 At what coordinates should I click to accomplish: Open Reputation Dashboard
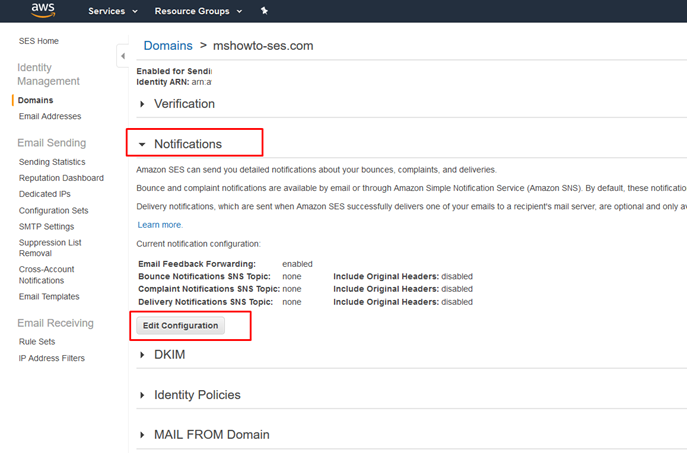point(61,178)
